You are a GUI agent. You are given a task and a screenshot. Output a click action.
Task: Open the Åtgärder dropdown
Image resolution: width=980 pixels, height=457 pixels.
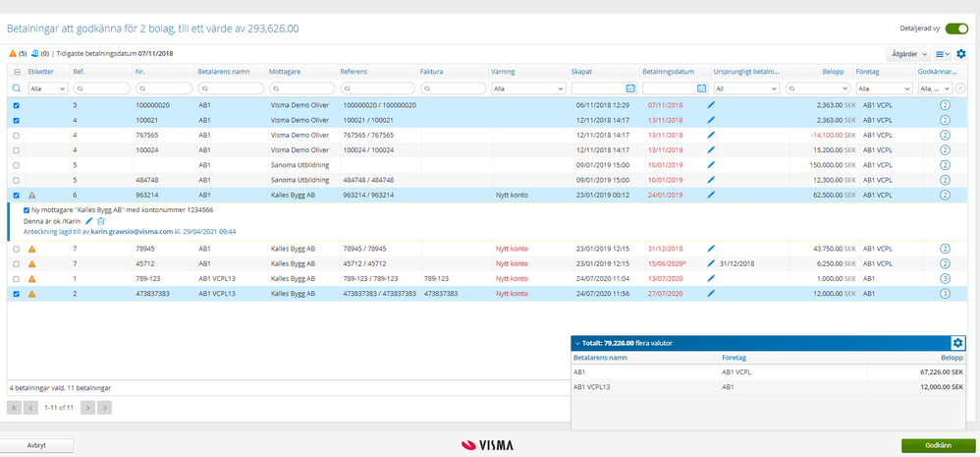[x=908, y=54]
